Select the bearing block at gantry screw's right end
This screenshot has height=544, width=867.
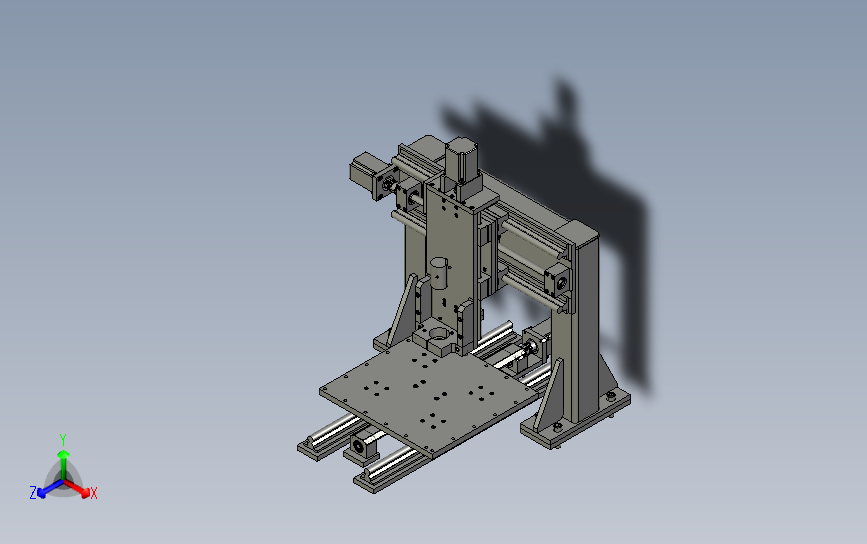pos(558,281)
